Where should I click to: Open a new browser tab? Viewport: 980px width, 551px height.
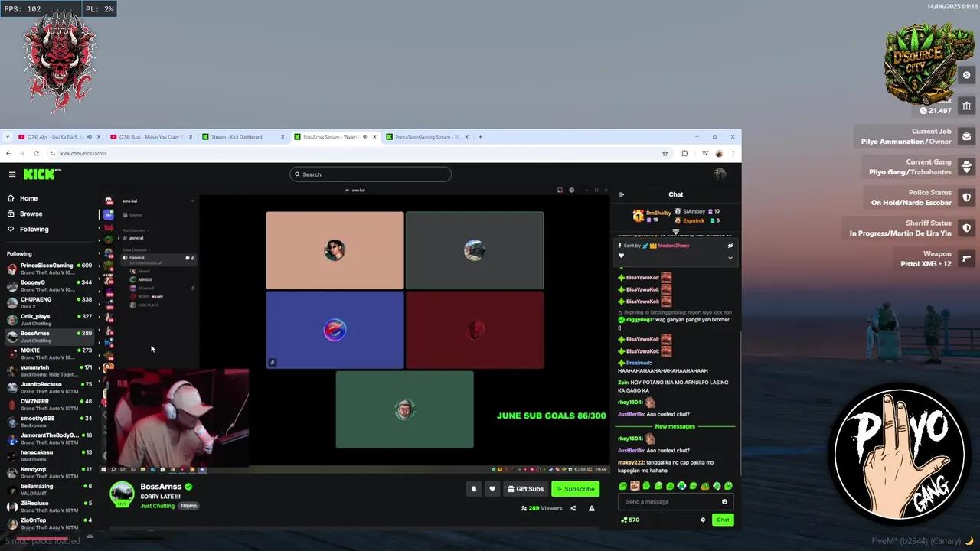(480, 137)
